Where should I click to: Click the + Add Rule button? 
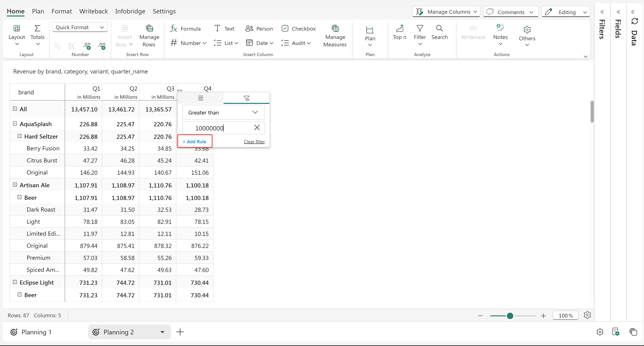pos(194,142)
